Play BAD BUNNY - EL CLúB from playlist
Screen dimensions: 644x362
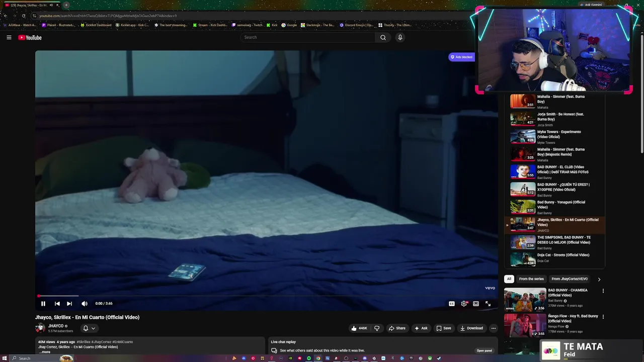[554, 172]
